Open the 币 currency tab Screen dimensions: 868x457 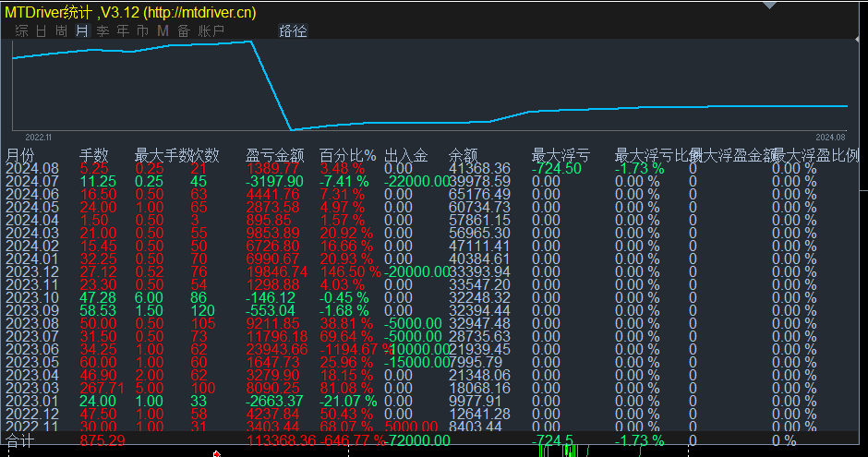(x=143, y=31)
